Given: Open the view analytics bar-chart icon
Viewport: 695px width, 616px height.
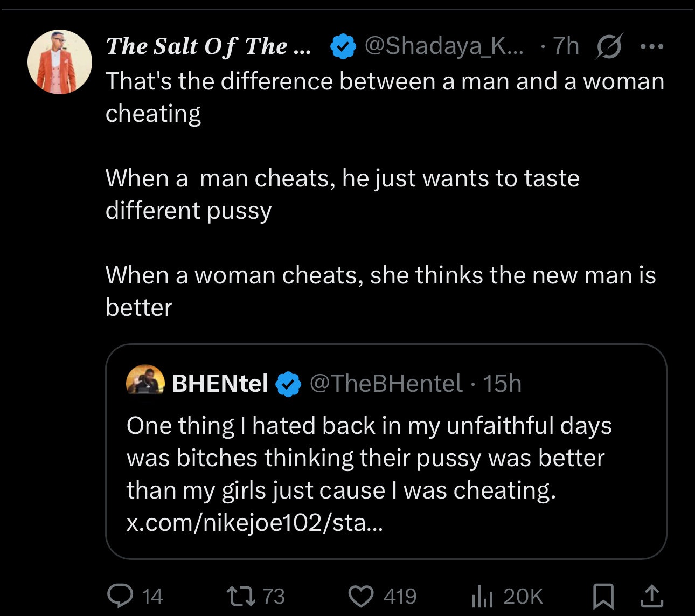Looking at the screenshot, I should coord(482,596).
